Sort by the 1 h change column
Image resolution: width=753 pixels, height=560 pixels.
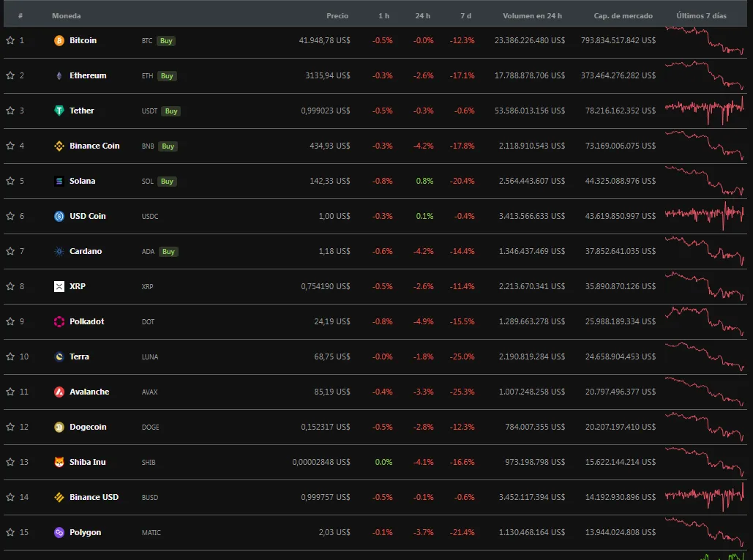coord(383,16)
